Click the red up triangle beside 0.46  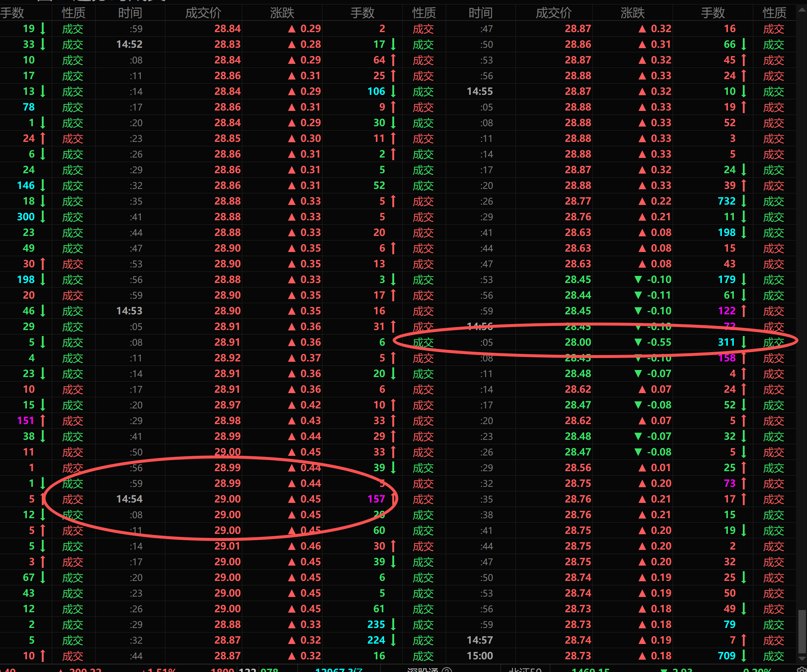(x=292, y=546)
